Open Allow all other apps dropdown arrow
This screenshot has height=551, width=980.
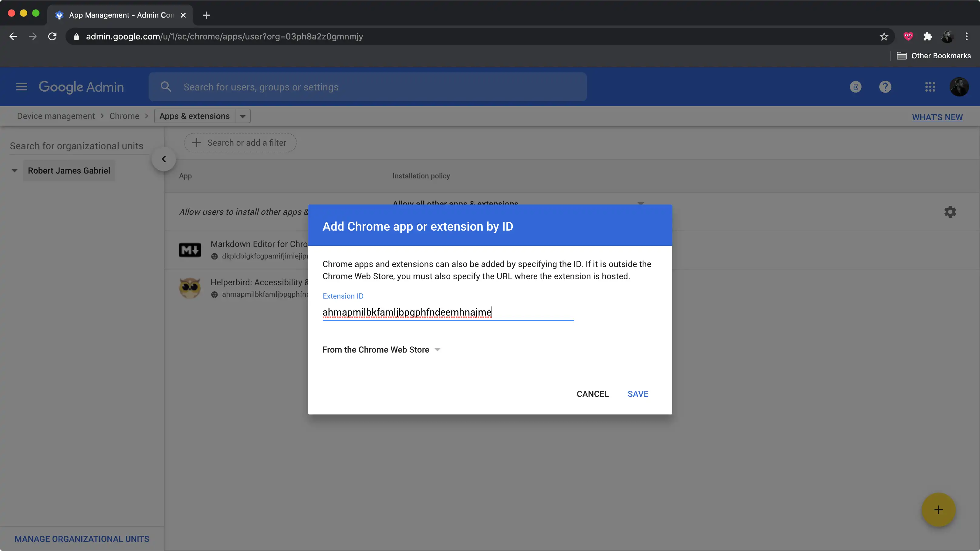pyautogui.click(x=641, y=203)
